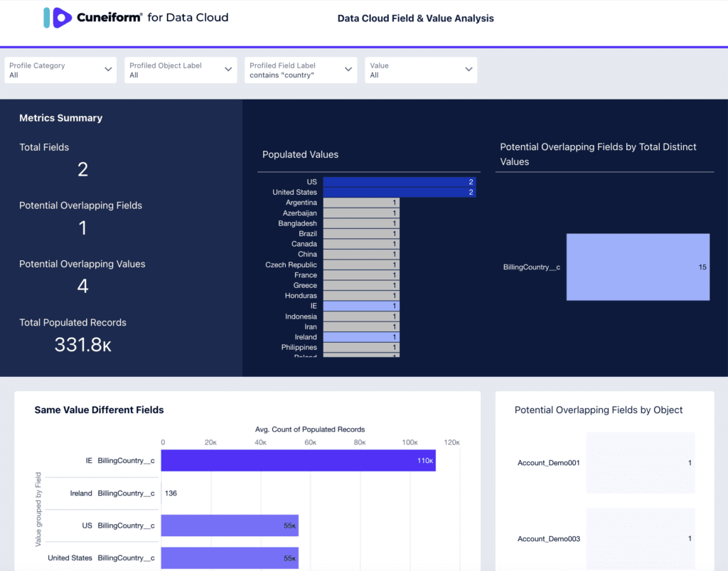This screenshot has width=728, height=571.
Task: Select the United States BillingCountry__c bar
Action: (x=230, y=558)
